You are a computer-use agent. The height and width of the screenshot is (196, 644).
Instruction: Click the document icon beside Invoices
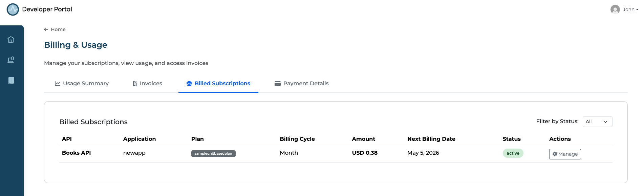pos(135,84)
